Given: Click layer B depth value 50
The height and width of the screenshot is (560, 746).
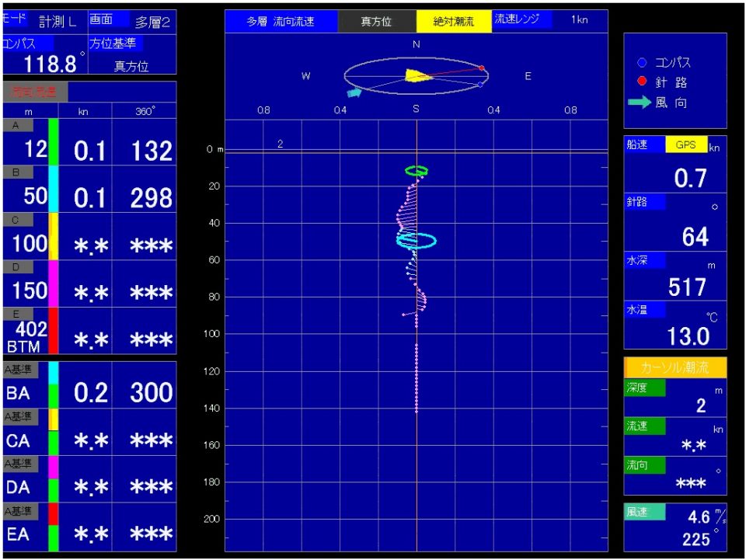Looking at the screenshot, I should (x=36, y=196).
